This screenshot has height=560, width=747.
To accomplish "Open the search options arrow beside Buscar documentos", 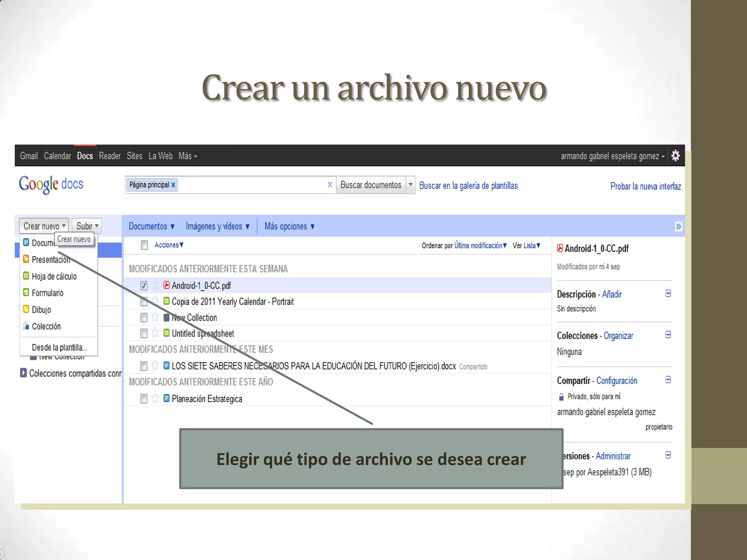I will 411,185.
